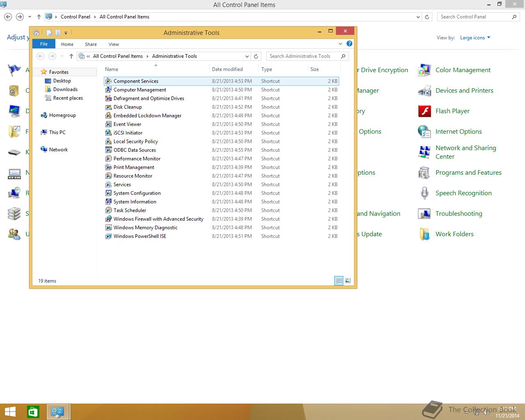
Task: Go up one level in Administrative Tools
Action: pos(71,56)
